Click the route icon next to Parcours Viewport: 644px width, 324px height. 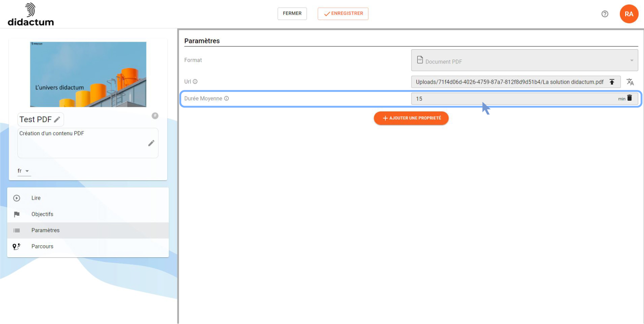(17, 246)
